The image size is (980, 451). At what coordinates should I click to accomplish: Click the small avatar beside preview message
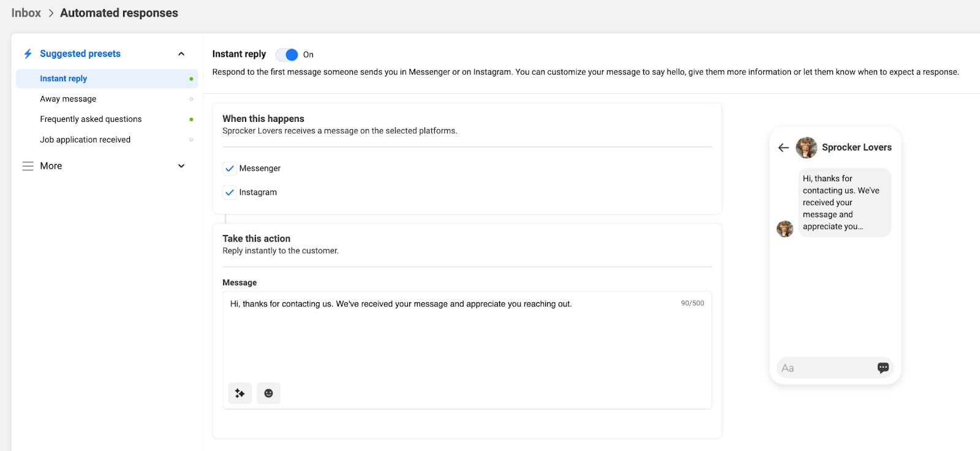785,229
